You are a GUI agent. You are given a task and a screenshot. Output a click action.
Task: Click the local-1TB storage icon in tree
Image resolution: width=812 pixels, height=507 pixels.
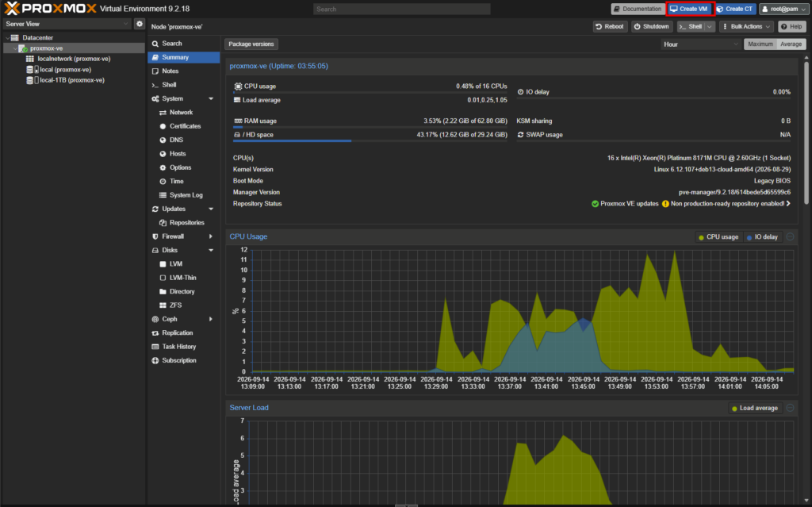(x=32, y=80)
